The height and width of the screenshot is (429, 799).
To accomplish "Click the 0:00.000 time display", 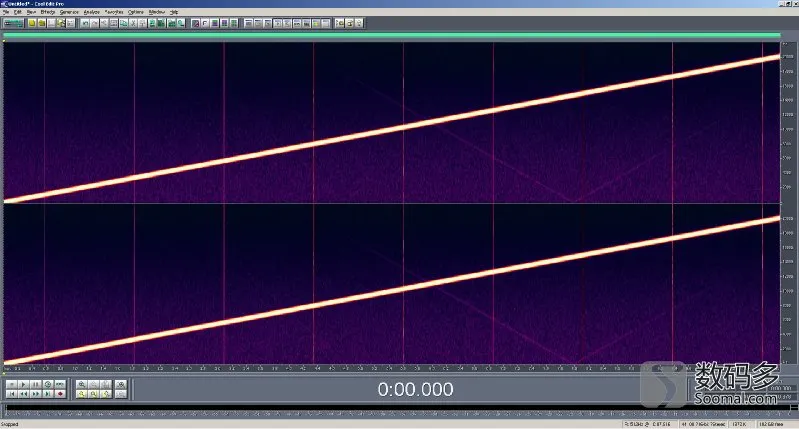I will click(415, 389).
